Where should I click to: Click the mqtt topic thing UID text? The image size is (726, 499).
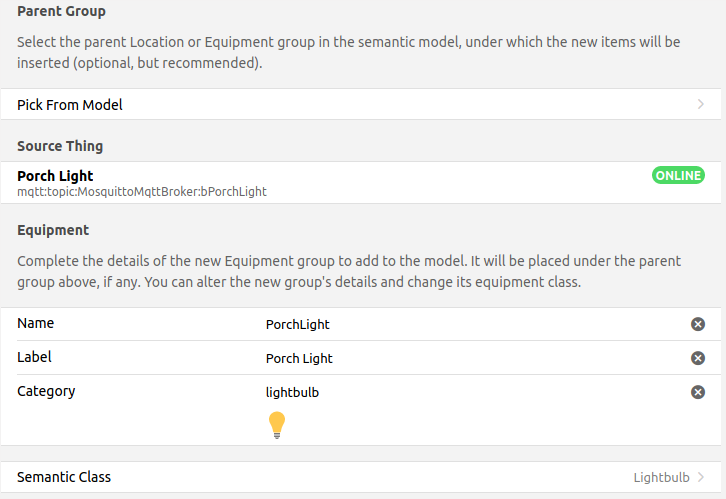click(x=142, y=191)
